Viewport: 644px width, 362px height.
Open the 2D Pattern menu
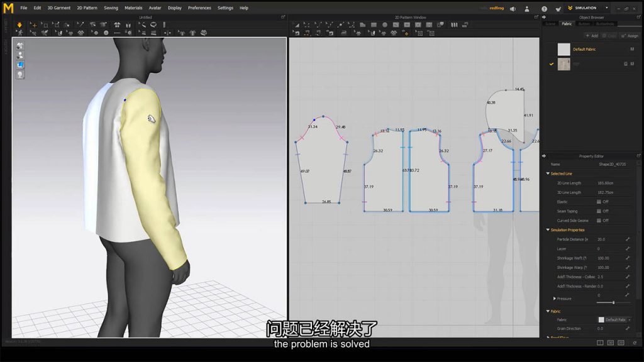tap(87, 8)
